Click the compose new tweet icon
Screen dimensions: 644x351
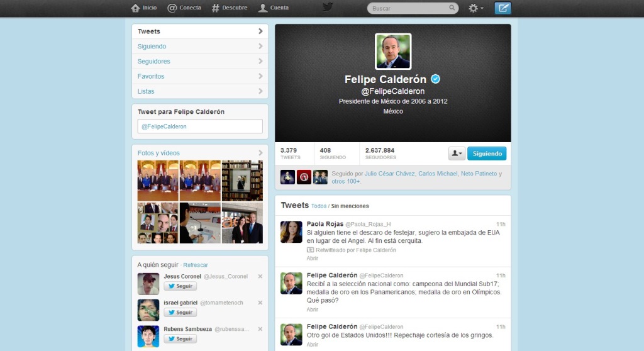(x=502, y=8)
